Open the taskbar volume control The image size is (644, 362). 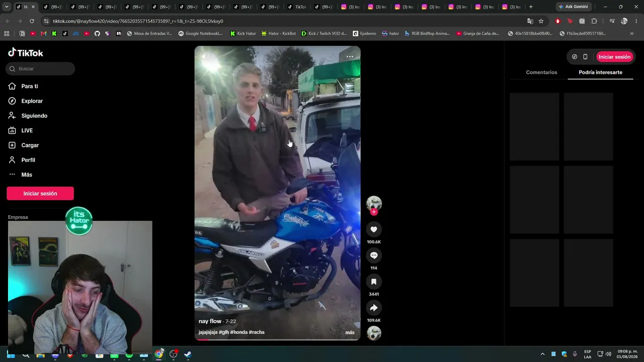click(609, 354)
